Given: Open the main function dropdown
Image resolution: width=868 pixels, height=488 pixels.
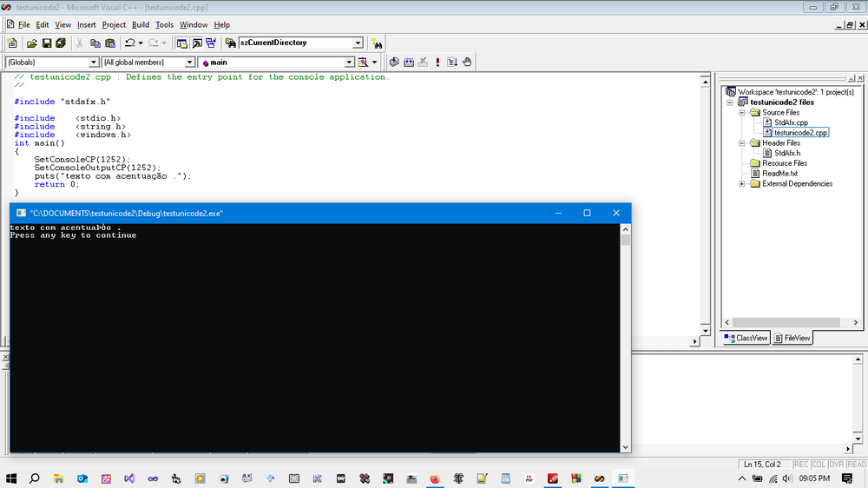Looking at the screenshot, I should (350, 63).
